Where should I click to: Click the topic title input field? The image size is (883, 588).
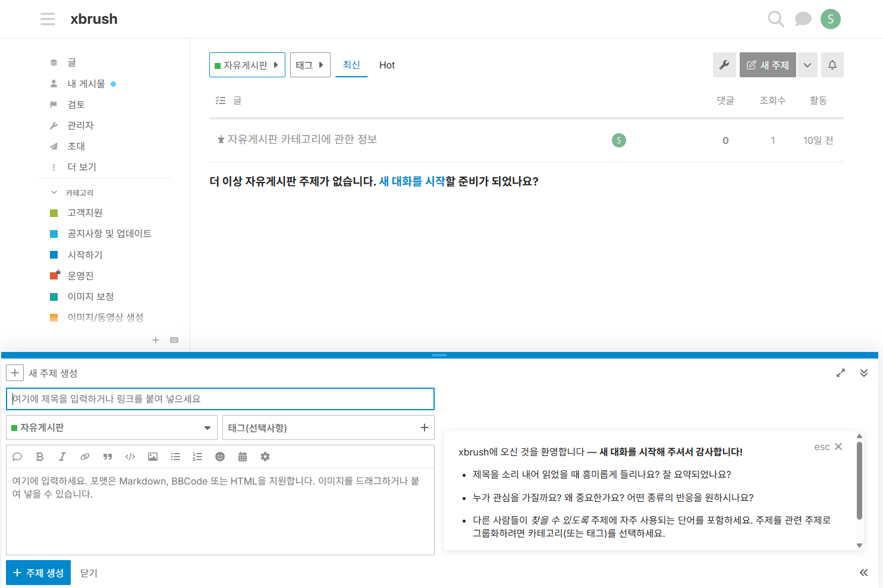point(220,399)
